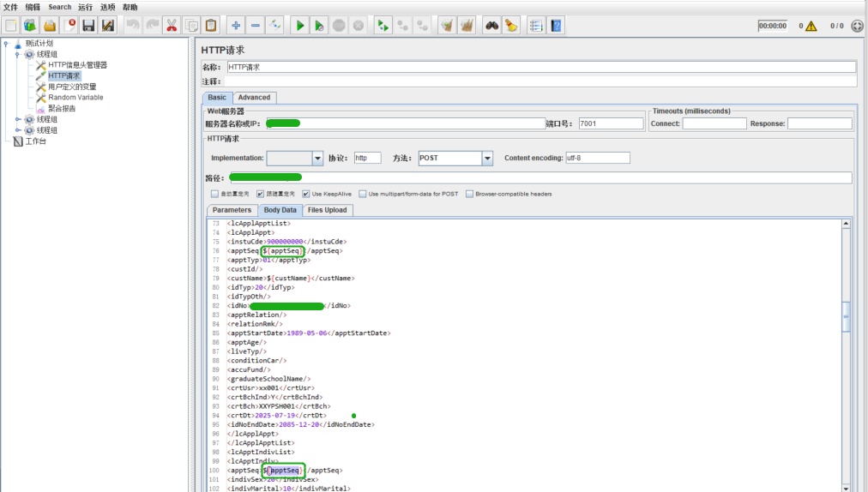Open the function helper list icon

coord(536,26)
